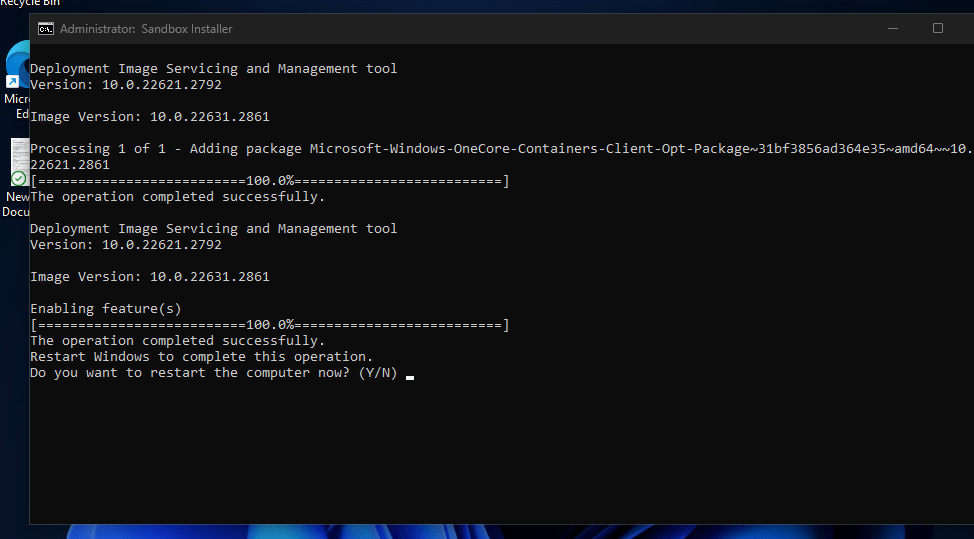Image resolution: width=974 pixels, height=539 pixels.
Task: Click the first 100.0% progress bar
Action: (x=270, y=181)
